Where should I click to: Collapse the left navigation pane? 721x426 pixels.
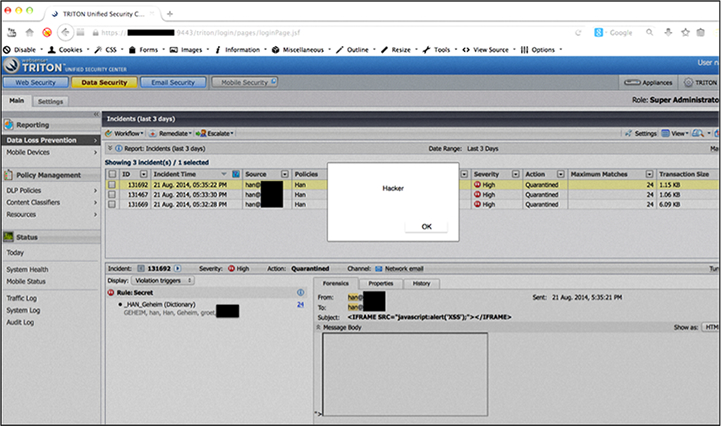pyautogui.click(x=96, y=114)
